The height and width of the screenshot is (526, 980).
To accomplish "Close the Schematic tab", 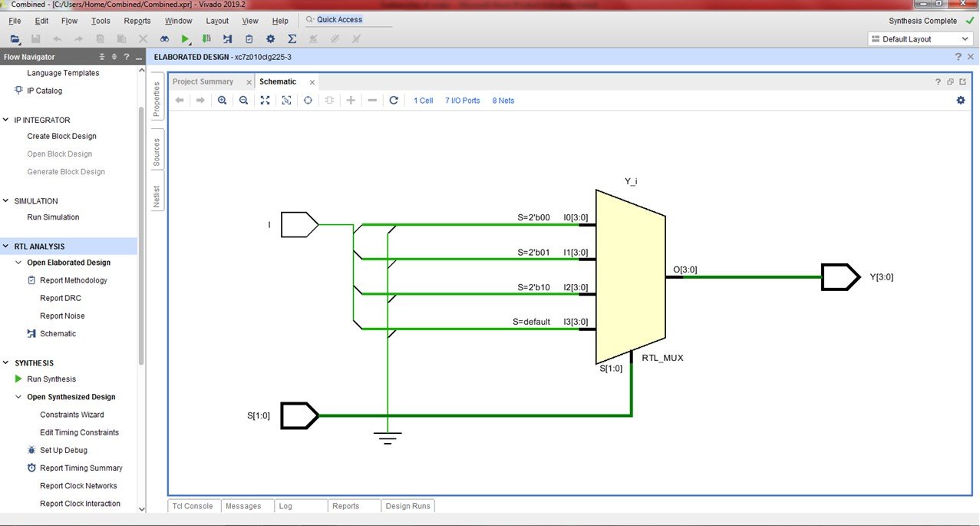I will [312, 82].
